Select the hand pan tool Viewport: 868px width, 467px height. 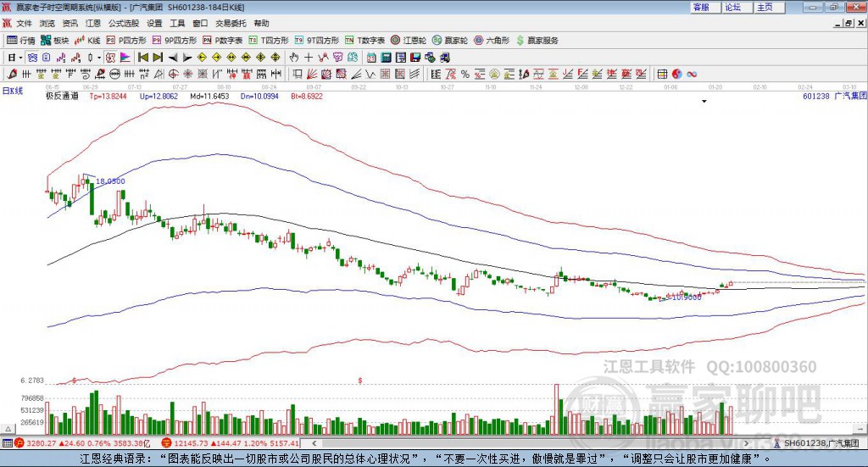click(294, 58)
